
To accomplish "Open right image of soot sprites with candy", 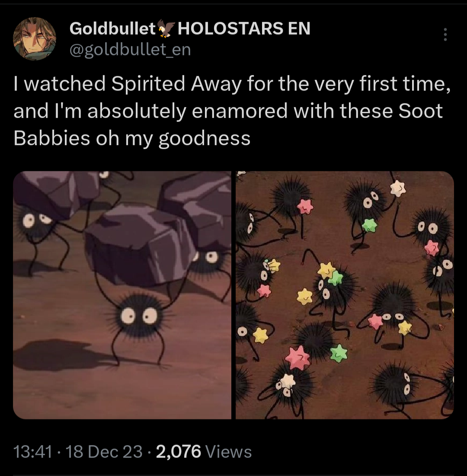I will [x=345, y=295].
